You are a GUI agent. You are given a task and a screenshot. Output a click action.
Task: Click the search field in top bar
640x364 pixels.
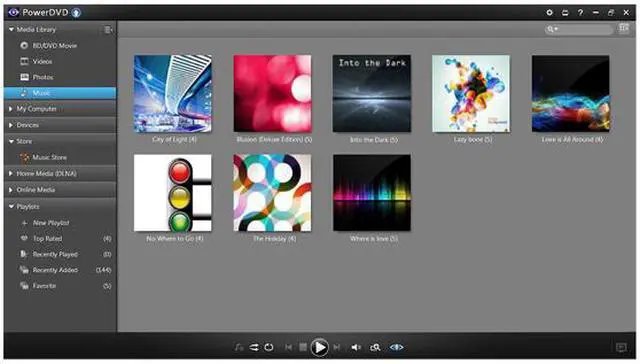(x=579, y=29)
